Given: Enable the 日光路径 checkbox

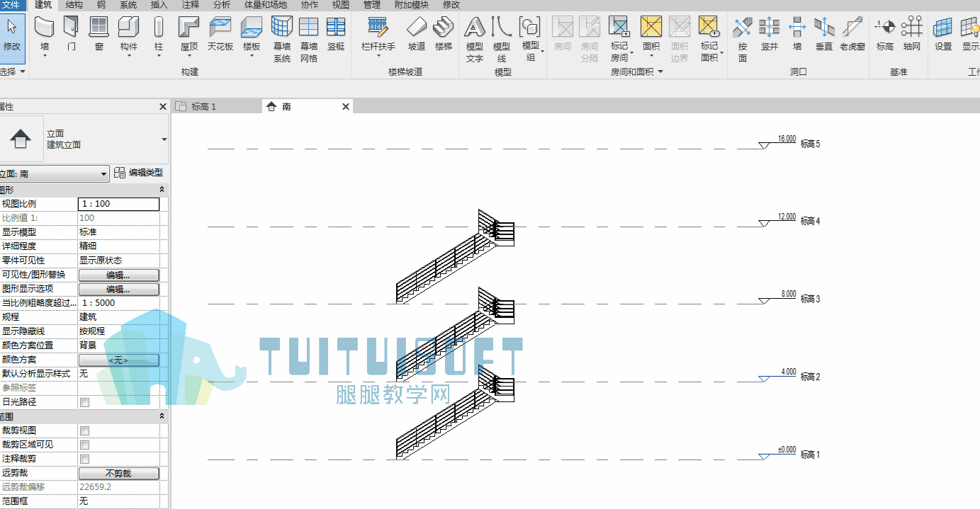Looking at the screenshot, I should click(85, 402).
